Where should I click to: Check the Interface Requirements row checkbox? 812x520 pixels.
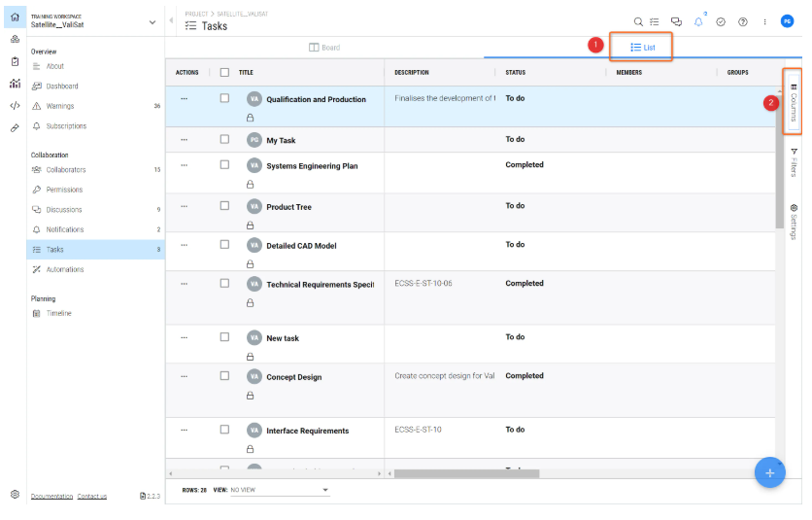[x=224, y=430]
